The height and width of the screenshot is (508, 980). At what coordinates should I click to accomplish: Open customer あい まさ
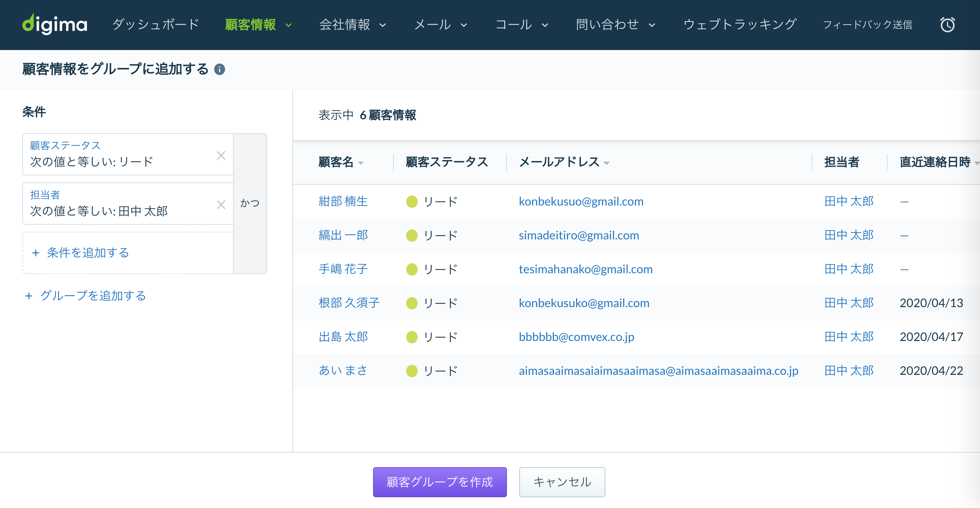343,371
